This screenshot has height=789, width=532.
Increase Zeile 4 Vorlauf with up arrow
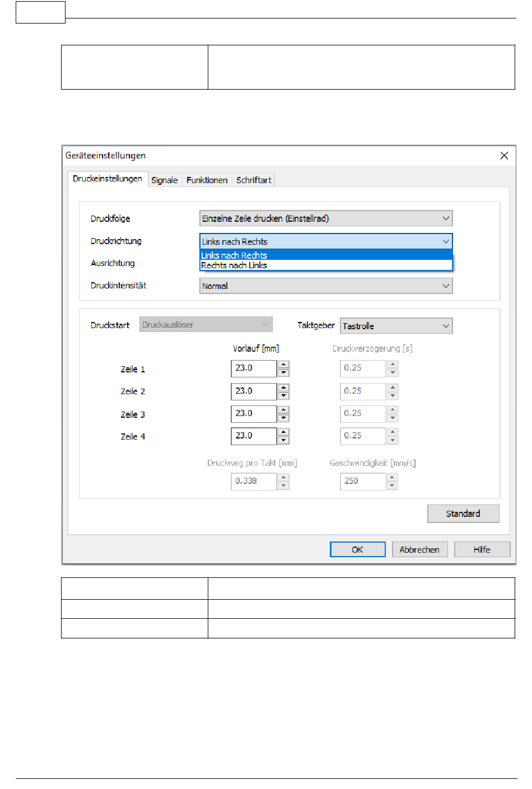point(283,432)
